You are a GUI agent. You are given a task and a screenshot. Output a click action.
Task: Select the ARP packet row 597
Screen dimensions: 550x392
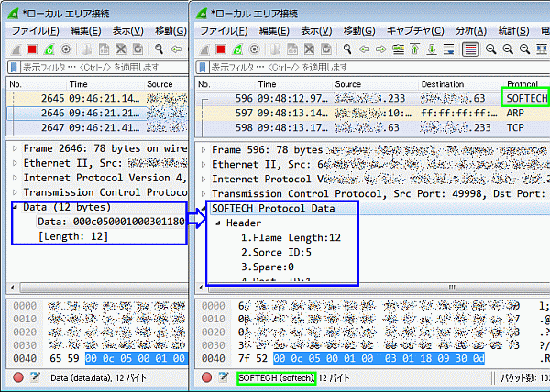pyautogui.click(x=367, y=113)
